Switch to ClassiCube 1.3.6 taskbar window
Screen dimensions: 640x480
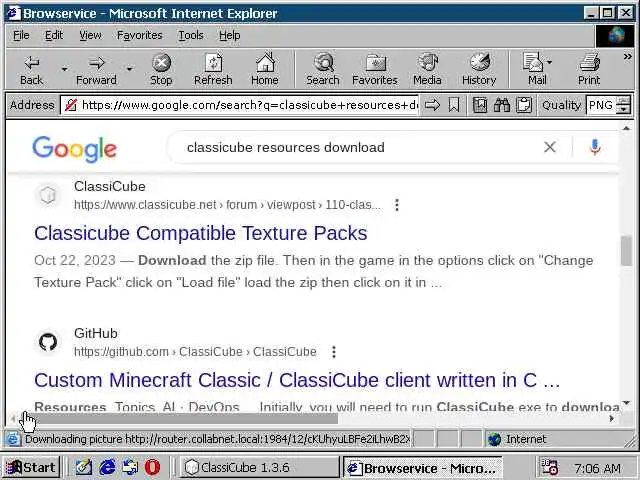pyautogui.click(x=260, y=467)
